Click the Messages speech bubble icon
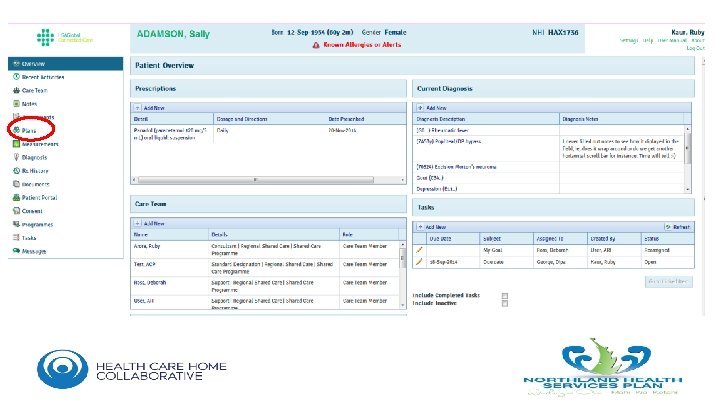The image size is (720, 405). point(17,251)
